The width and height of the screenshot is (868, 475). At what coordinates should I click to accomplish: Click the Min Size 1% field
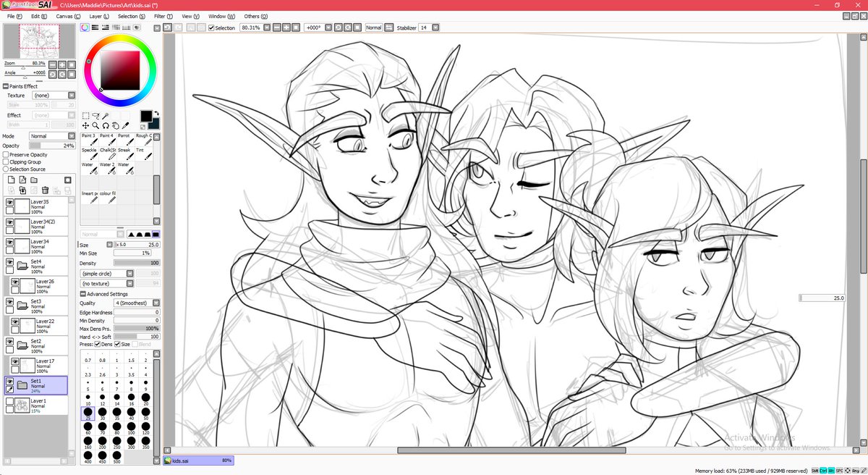[132, 253]
